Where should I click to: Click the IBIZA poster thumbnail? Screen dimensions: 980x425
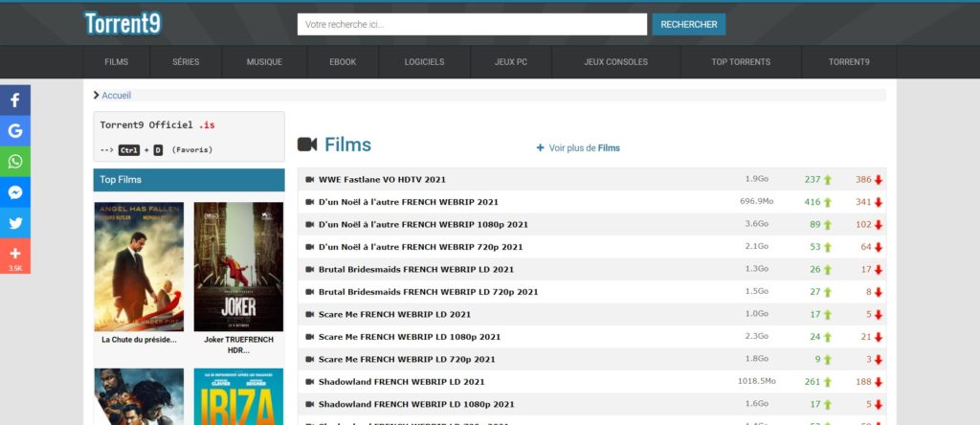238,396
